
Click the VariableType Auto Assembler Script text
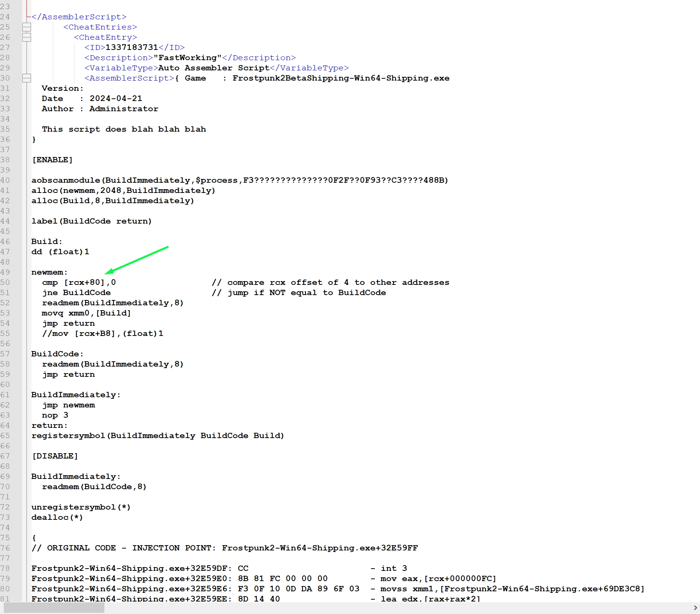(x=214, y=68)
